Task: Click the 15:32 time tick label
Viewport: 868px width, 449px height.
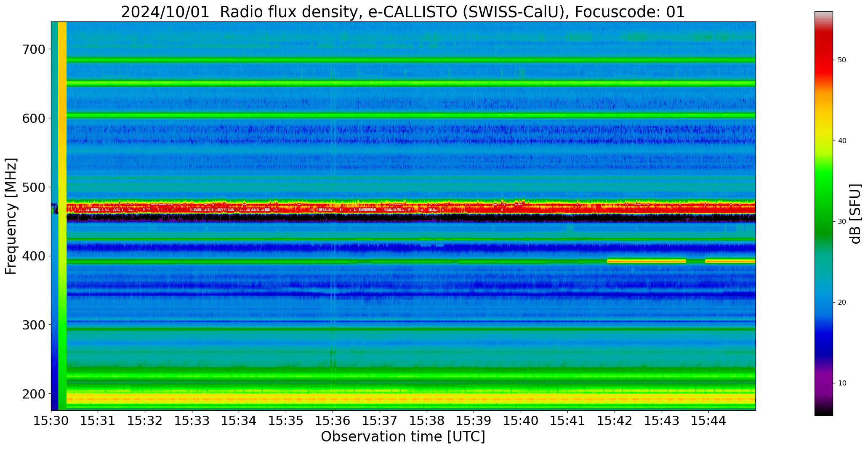Action: pos(145,420)
